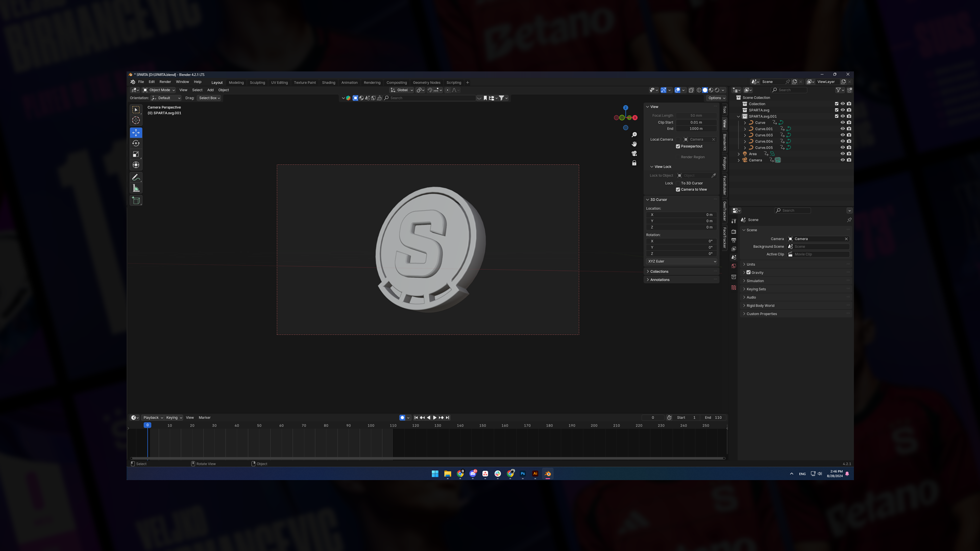Click the Clip Start value field
The height and width of the screenshot is (551, 980).
(x=696, y=122)
